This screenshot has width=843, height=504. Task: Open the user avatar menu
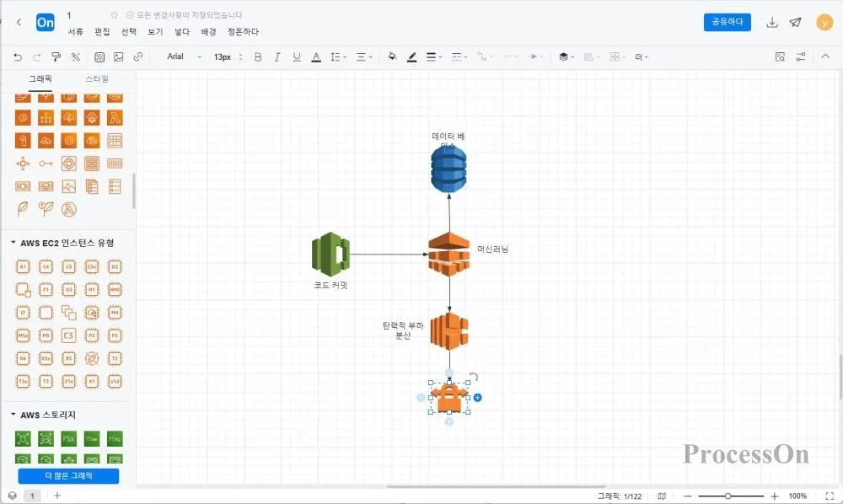[x=824, y=23]
